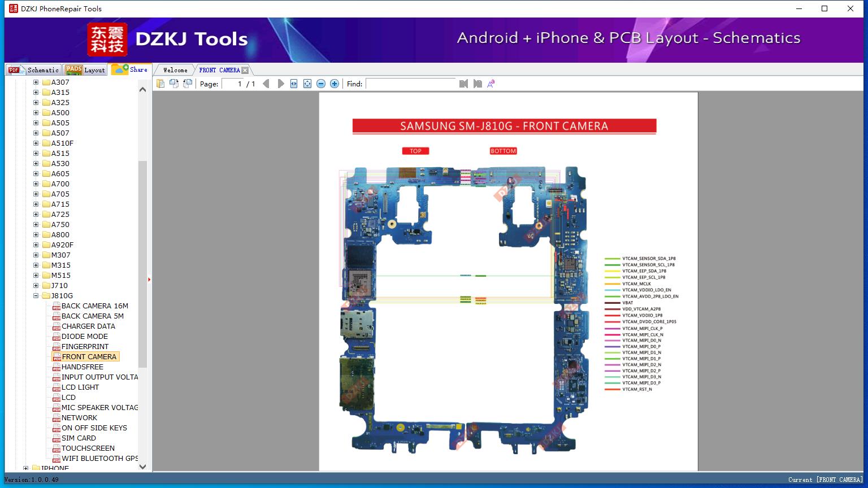Open the BACK CAMERA 5M file

93,316
